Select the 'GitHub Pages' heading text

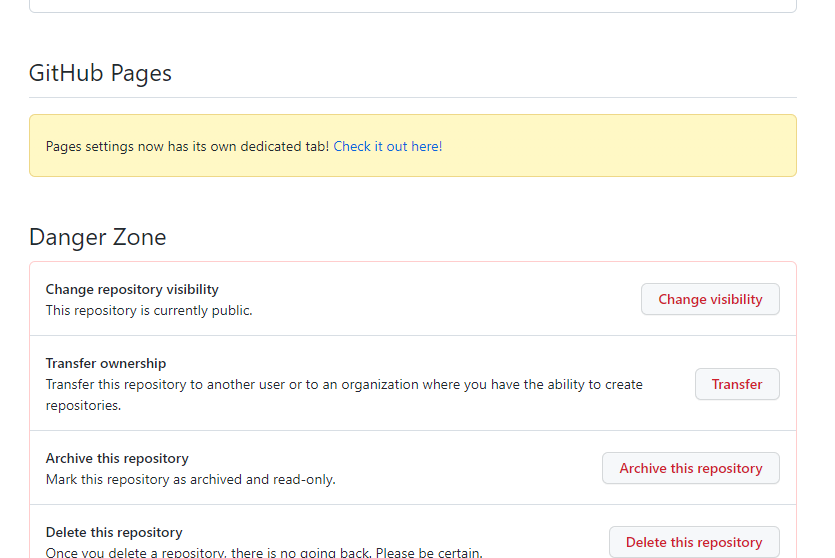[100, 73]
